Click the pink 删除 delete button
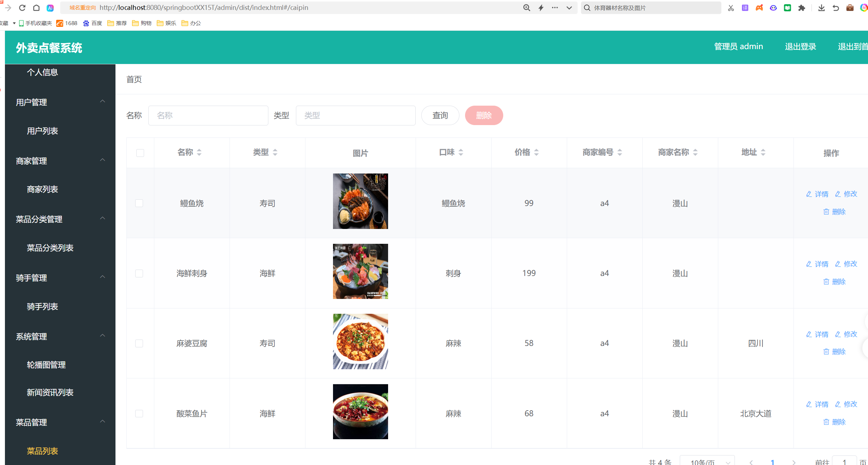Viewport: 868px width, 465px height. pyautogui.click(x=484, y=115)
